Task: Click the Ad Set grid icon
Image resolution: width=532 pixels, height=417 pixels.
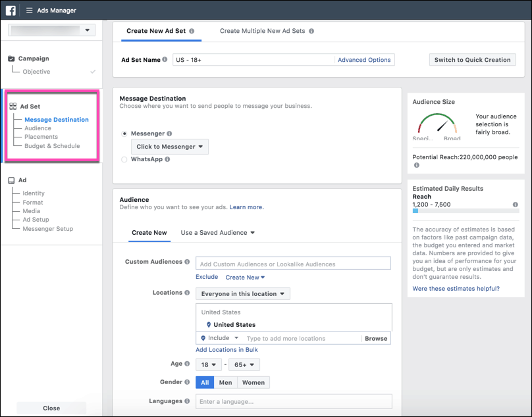Action: (13, 107)
